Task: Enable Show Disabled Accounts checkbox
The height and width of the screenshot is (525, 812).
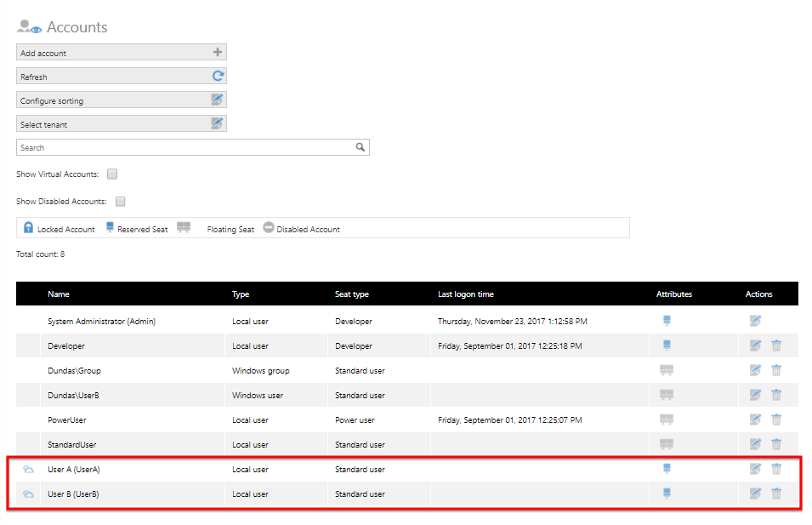Action: (x=120, y=201)
